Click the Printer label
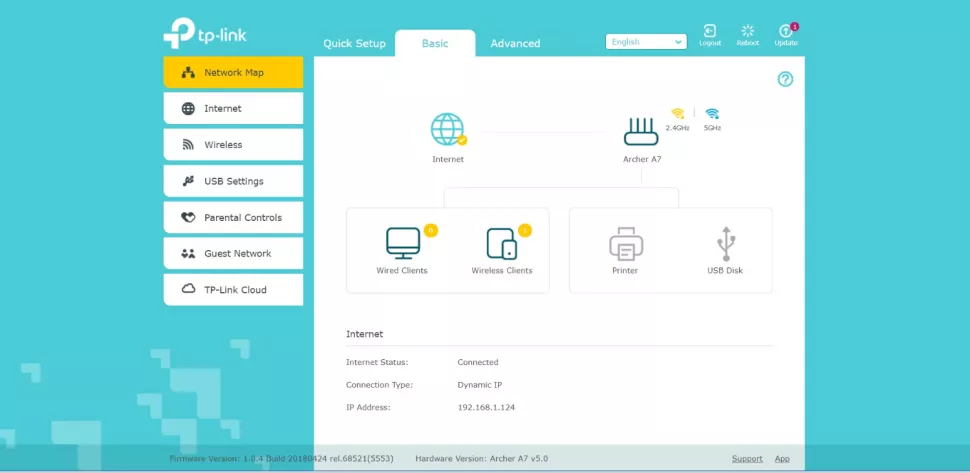 coord(625,271)
